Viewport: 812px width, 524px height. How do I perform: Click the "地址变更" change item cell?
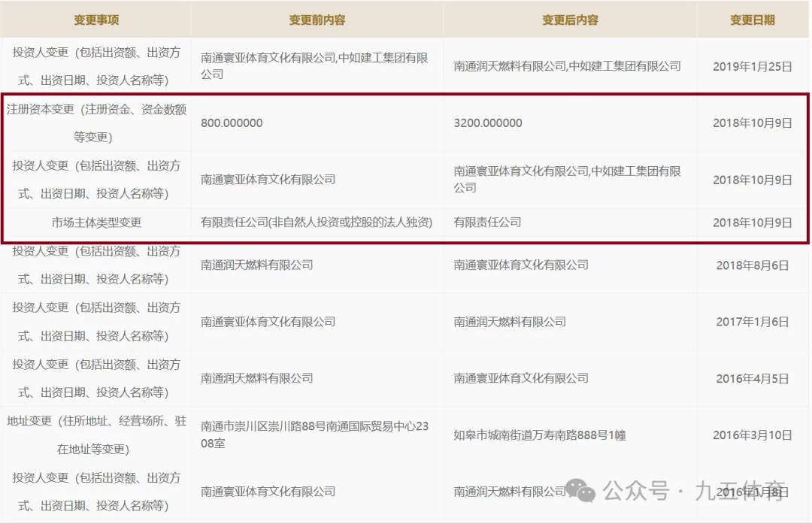tap(96, 435)
